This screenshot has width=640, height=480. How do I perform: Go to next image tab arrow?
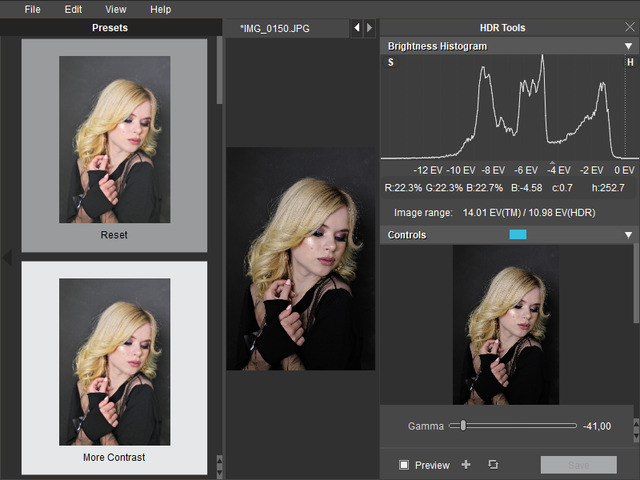(370, 28)
